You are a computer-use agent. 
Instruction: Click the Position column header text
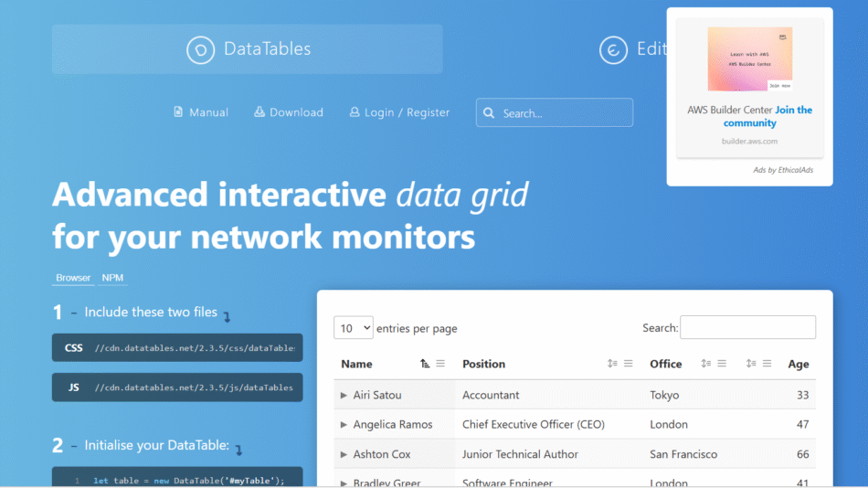click(484, 364)
